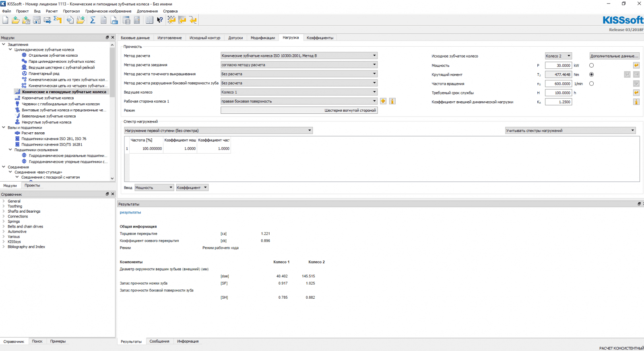Click the Частота [%] cell 100.000000
Image resolution: width=644 pixels, height=351 pixels.
click(x=146, y=148)
